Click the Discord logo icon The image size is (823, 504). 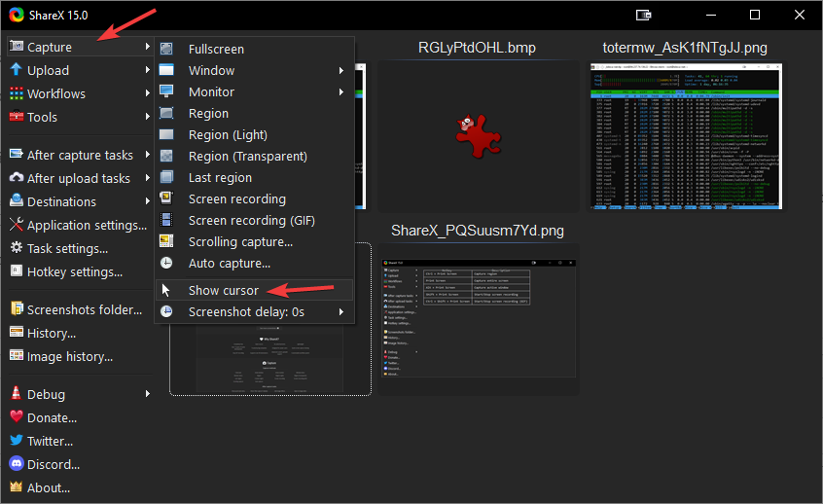(x=17, y=463)
